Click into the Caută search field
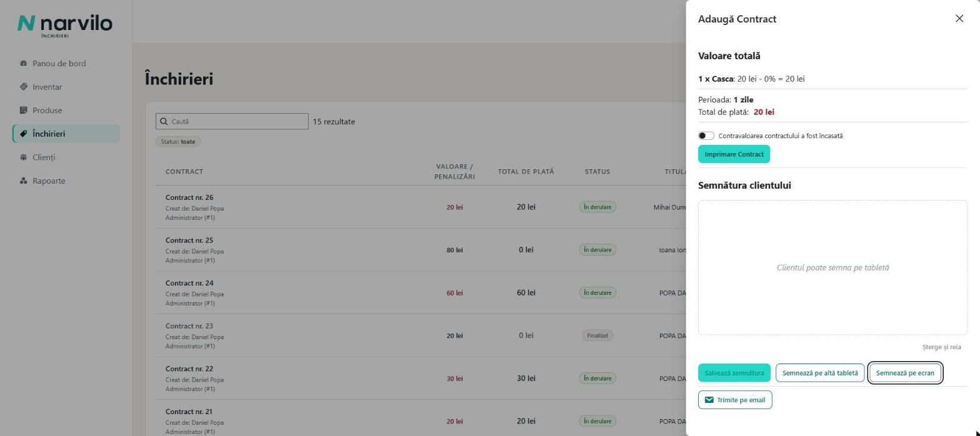Viewport: 980px width, 436px height. point(232,121)
